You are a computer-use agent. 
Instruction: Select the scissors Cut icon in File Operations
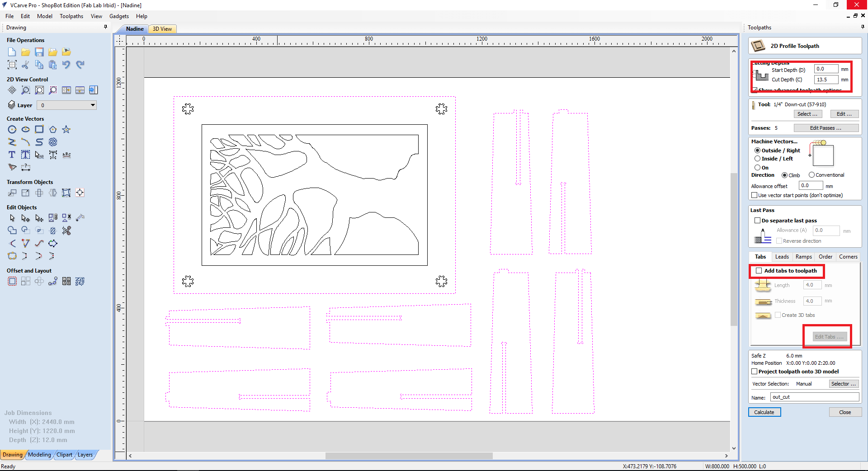click(26, 65)
